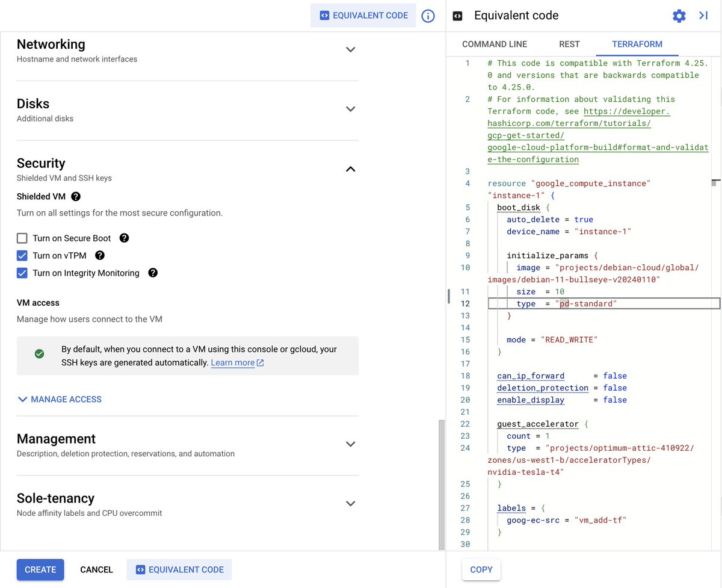Click the guest_accelerator code line
This screenshot has height=588, width=722.
point(543,424)
